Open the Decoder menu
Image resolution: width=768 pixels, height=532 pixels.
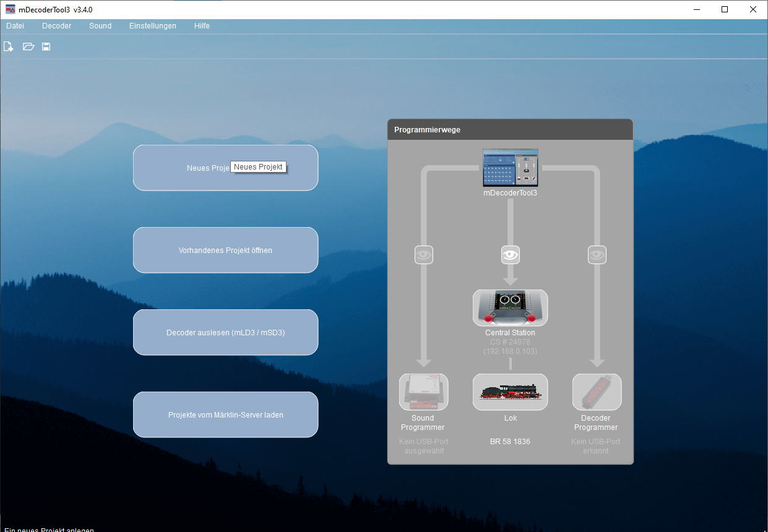pyautogui.click(x=57, y=26)
